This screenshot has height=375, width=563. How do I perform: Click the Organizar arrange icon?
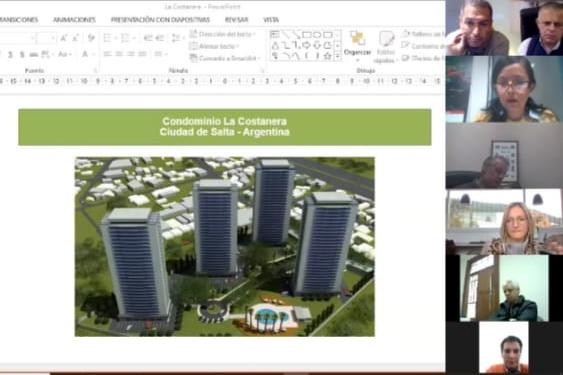(357, 44)
